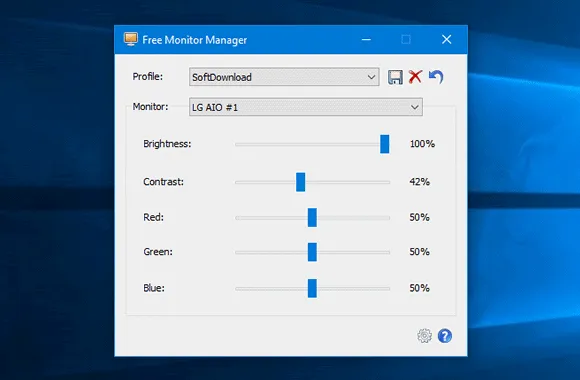Image resolution: width=580 pixels, height=380 pixels.
Task: Click the blue undo arrow icon
Action: [436, 77]
